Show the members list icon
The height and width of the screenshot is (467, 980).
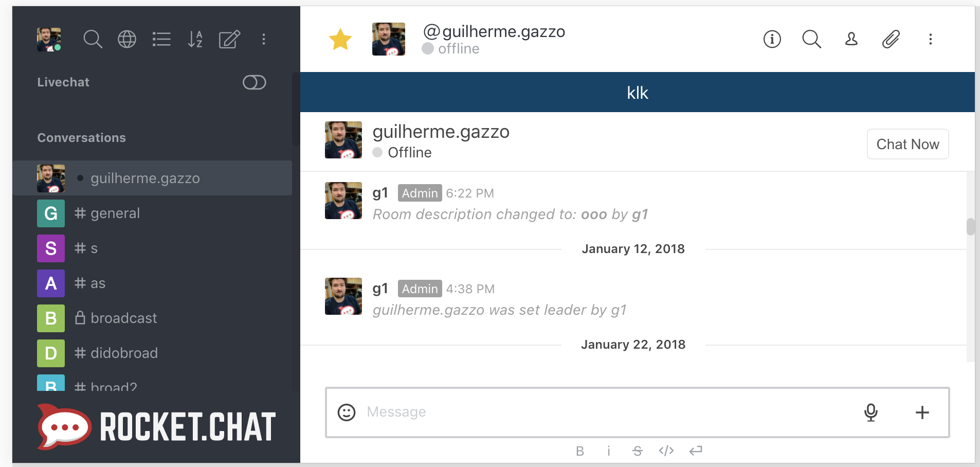(x=851, y=39)
